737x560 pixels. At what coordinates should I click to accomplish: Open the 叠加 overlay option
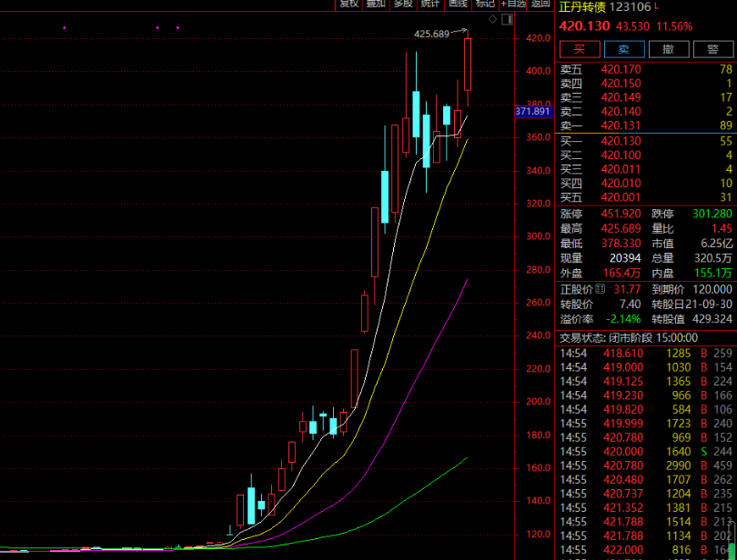click(x=375, y=4)
